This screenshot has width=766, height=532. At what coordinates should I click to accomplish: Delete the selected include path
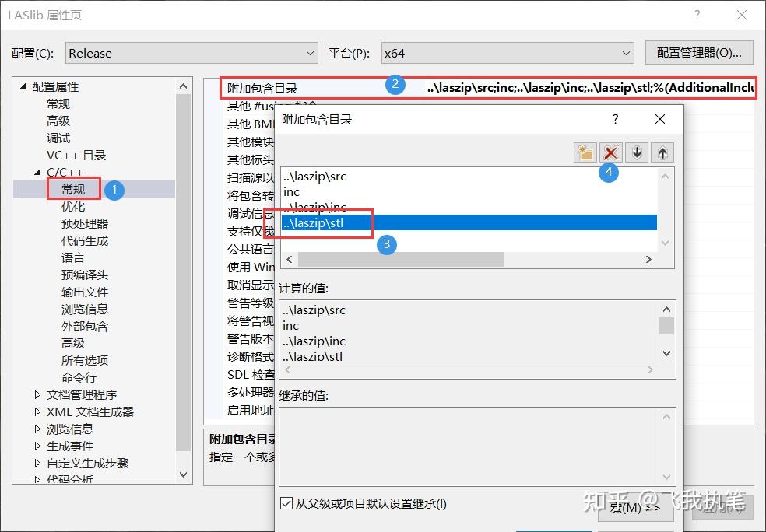[x=610, y=152]
